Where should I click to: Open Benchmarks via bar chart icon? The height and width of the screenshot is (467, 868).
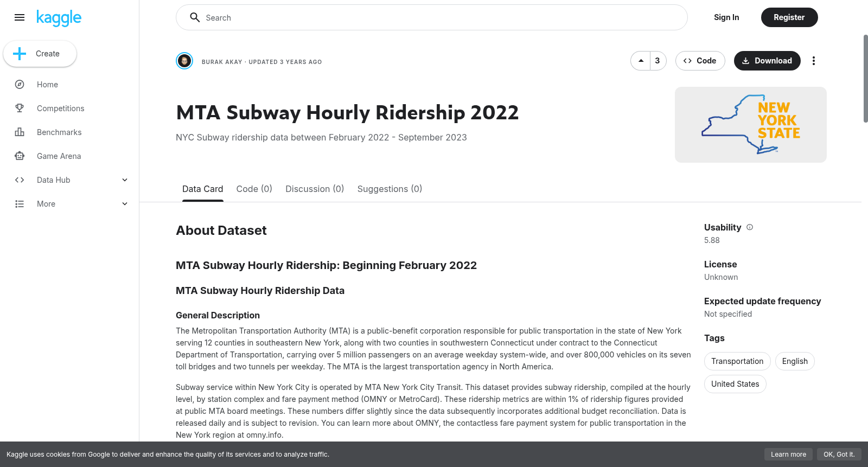pyautogui.click(x=20, y=132)
